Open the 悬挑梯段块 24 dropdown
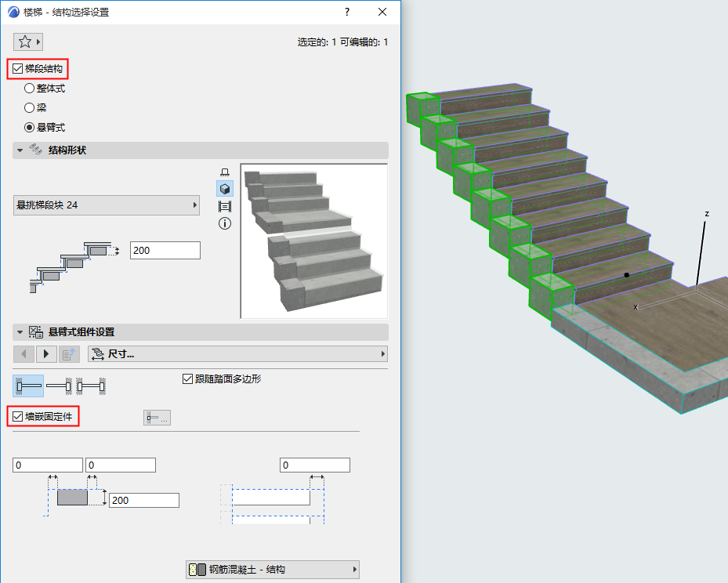 (106, 205)
